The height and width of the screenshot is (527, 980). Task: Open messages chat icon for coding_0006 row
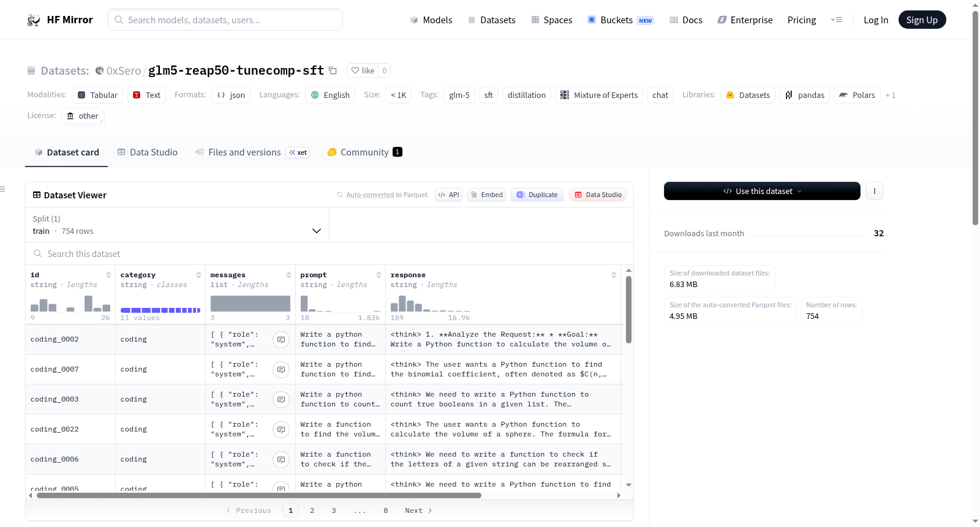(281, 460)
